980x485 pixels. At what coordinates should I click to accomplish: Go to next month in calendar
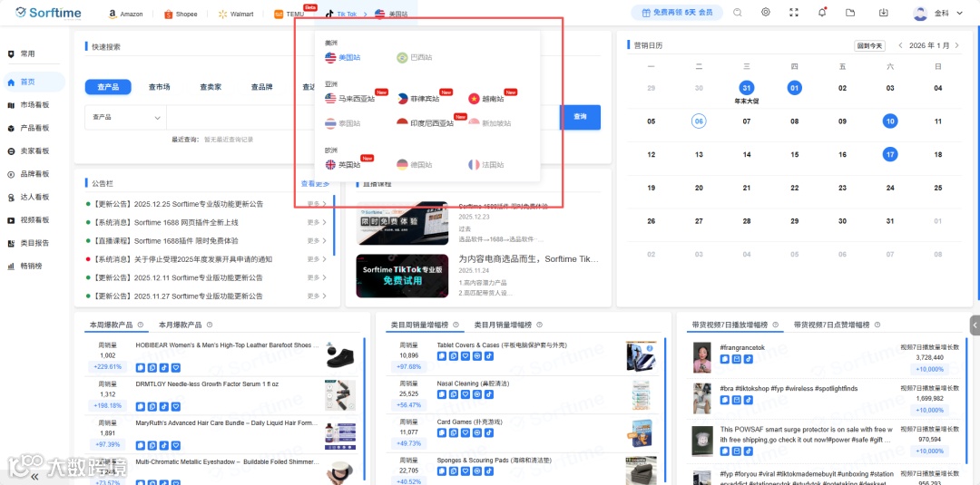956,45
